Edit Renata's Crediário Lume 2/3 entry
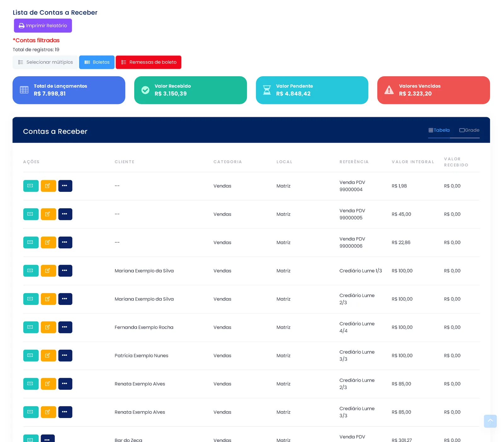This screenshot has height=442, width=504. pos(49,384)
